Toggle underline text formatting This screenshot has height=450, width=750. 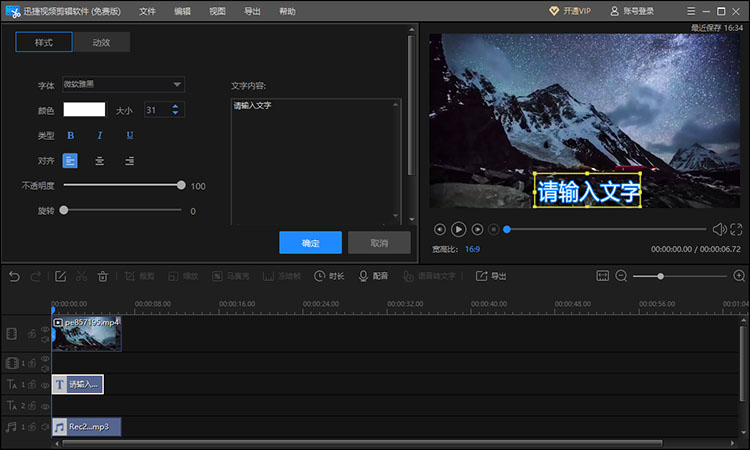[130, 135]
